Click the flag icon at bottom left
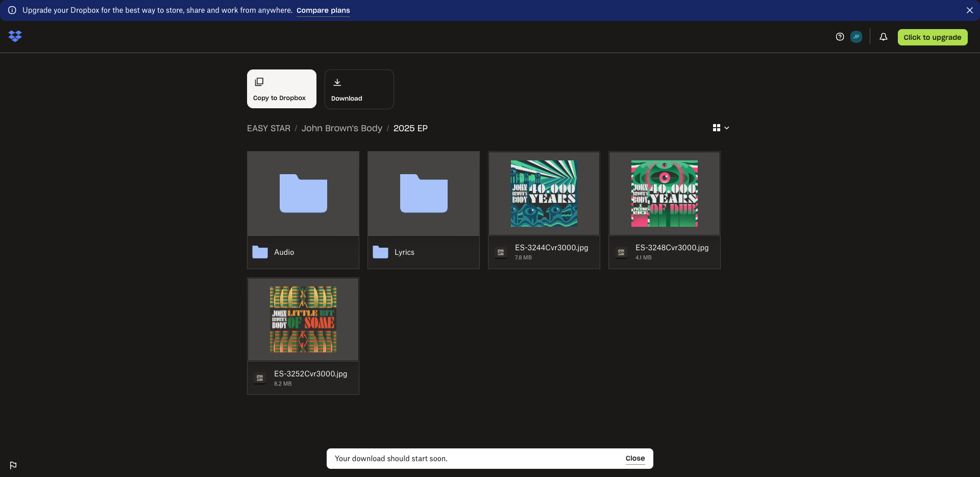 coord(13,465)
